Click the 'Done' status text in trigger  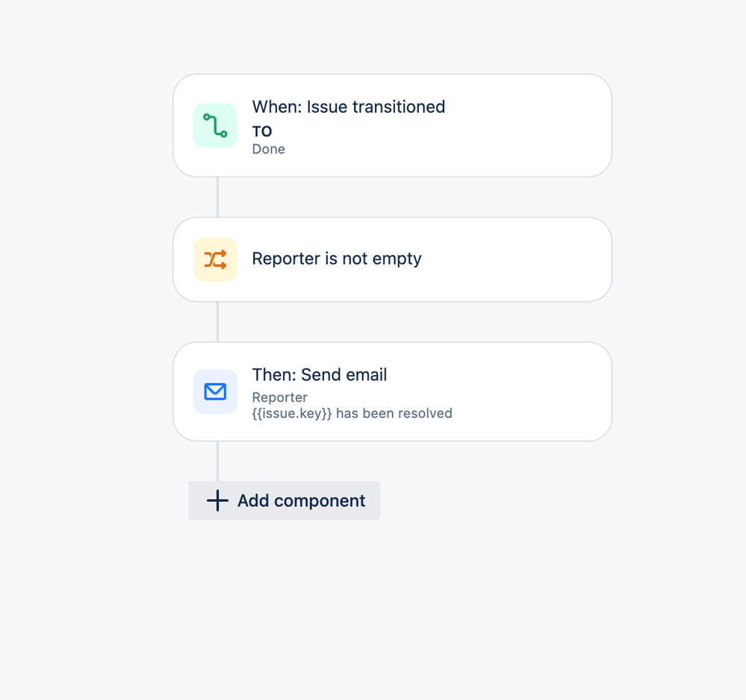coord(268,149)
